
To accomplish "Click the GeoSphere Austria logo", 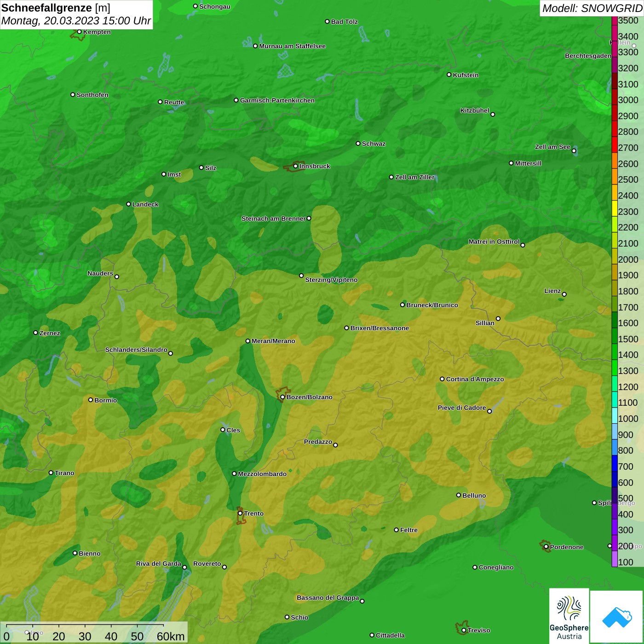I will pyautogui.click(x=569, y=616).
